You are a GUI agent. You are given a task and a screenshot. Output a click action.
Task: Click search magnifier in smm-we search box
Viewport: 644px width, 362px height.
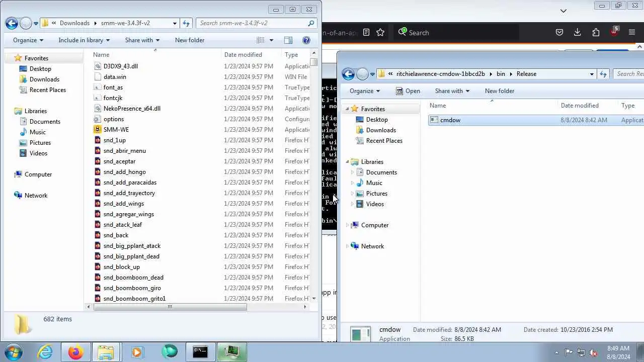coord(311,23)
